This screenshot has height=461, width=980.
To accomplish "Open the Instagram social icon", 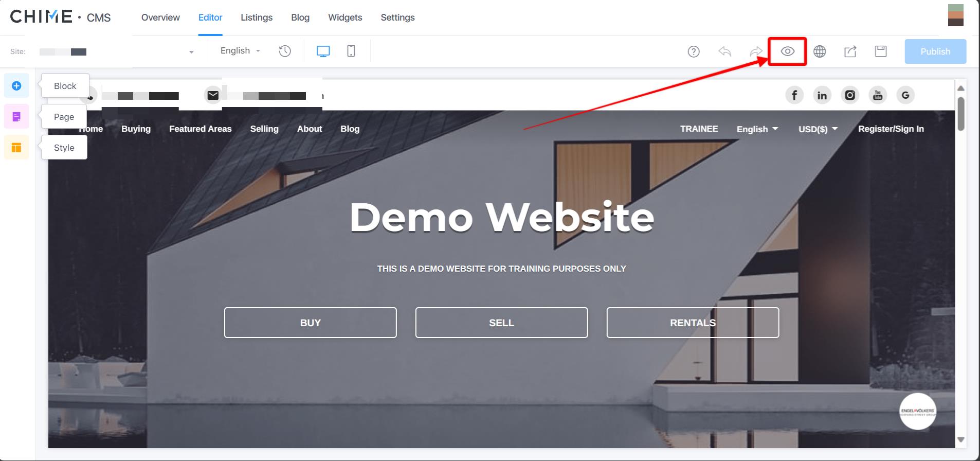I will (x=850, y=95).
